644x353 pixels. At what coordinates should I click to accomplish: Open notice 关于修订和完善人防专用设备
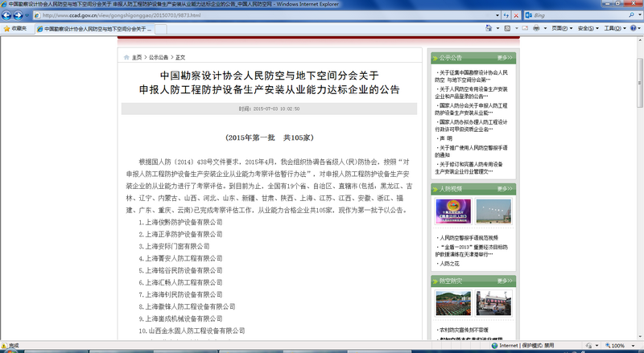pyautogui.click(x=469, y=167)
